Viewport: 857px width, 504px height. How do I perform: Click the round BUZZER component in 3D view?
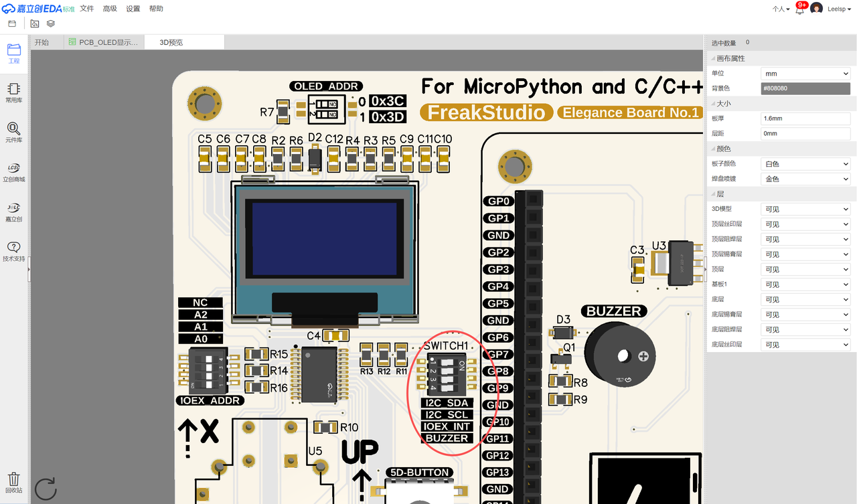(619, 355)
